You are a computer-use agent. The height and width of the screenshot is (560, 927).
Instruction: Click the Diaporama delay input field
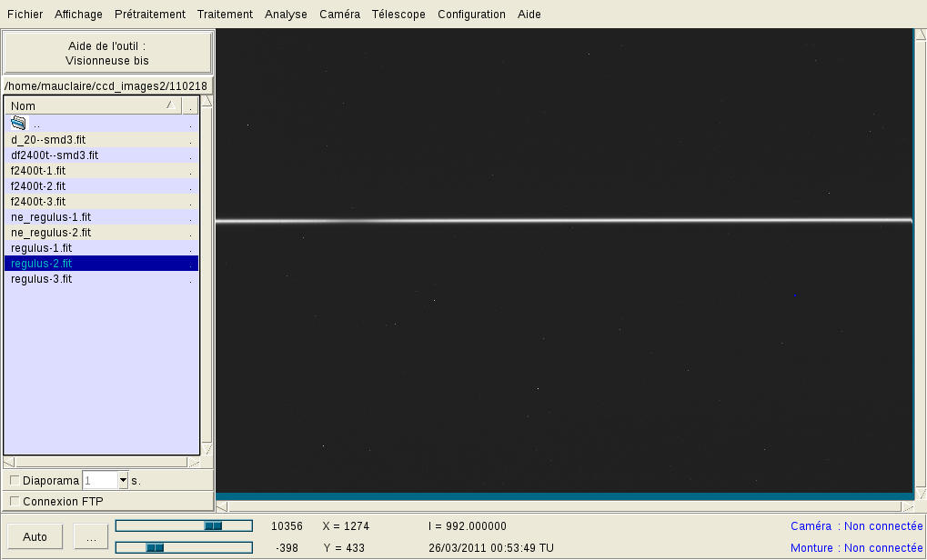[x=100, y=480]
